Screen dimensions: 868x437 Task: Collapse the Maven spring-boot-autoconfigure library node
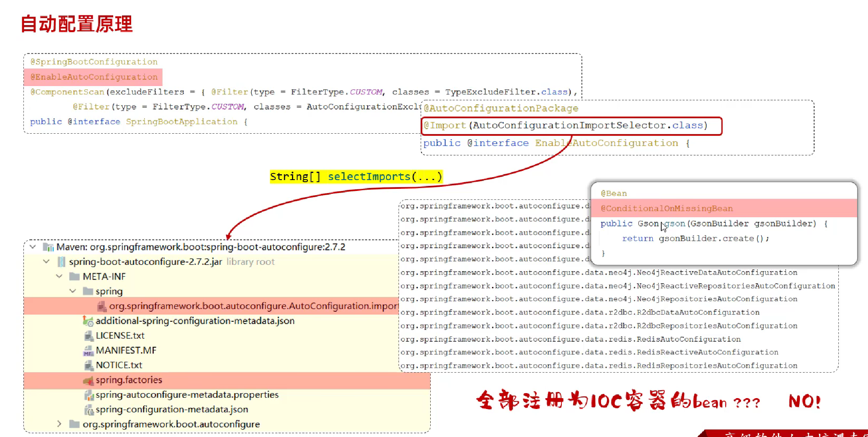[x=33, y=247]
